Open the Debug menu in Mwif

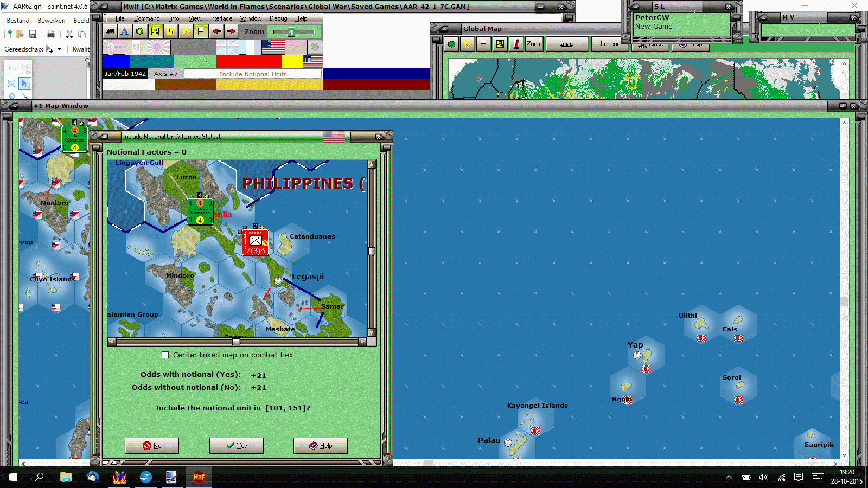[278, 18]
